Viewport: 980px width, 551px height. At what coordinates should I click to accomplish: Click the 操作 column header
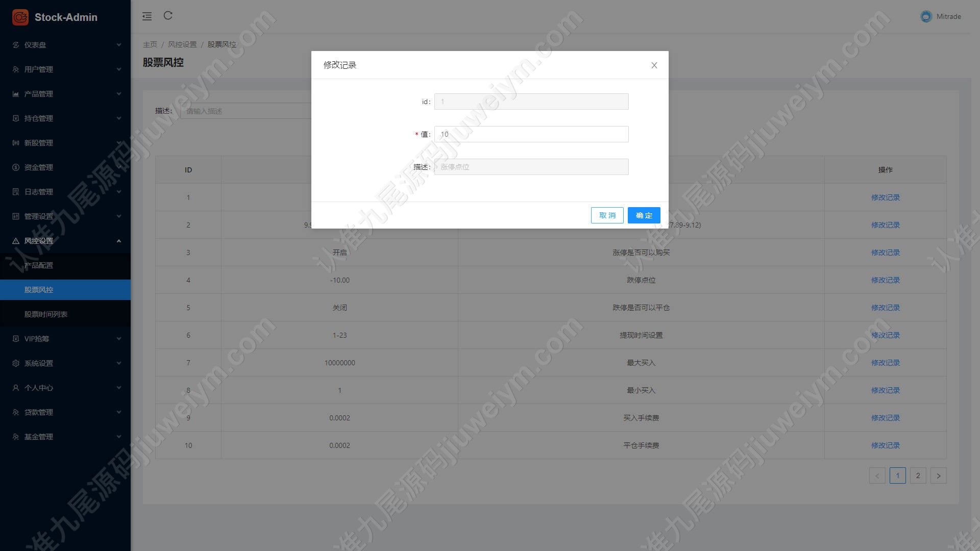[885, 170]
